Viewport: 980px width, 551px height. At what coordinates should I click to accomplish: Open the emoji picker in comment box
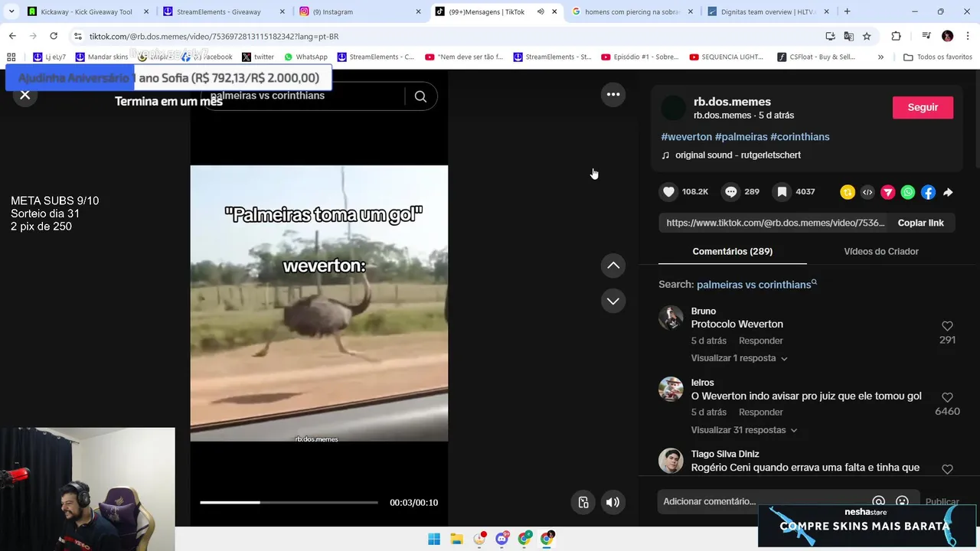pyautogui.click(x=902, y=501)
